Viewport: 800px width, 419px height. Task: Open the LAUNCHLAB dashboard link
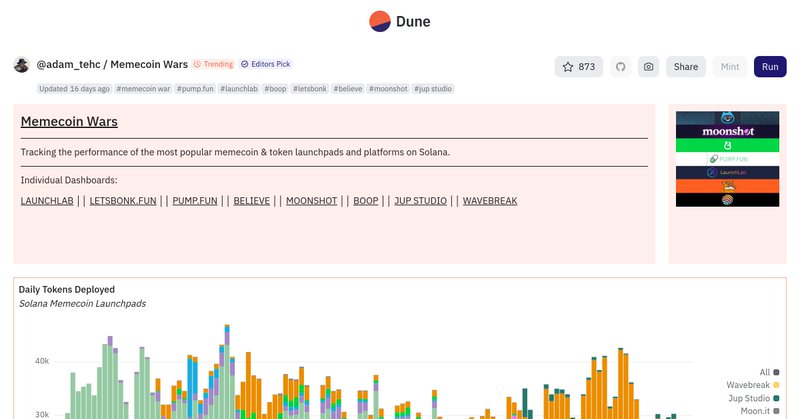[x=47, y=201]
